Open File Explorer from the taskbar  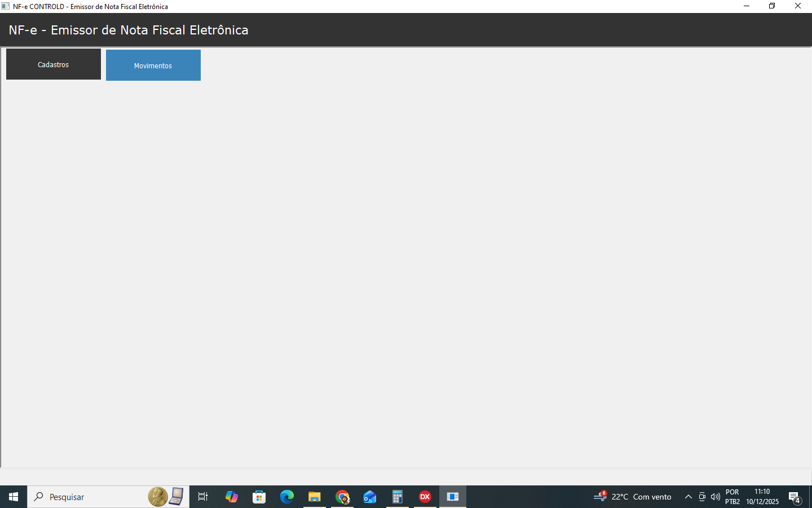[x=315, y=497]
